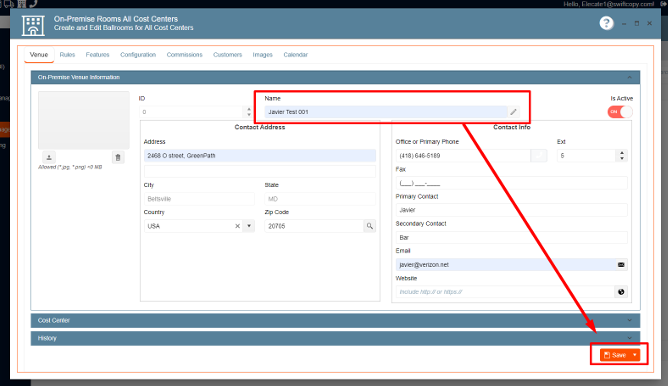
Task: Click the pencil edit icon beside Name
Action: pos(513,112)
